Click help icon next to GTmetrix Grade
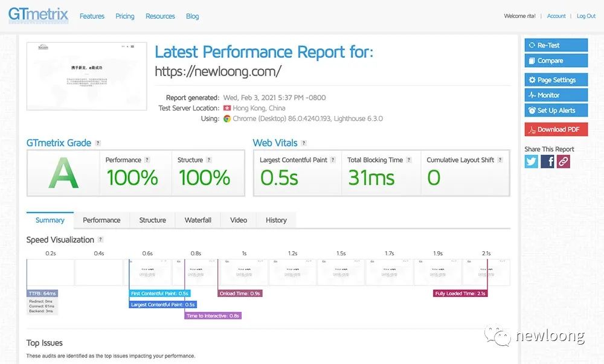Screen dimensions: 604x364 [x=98, y=143]
